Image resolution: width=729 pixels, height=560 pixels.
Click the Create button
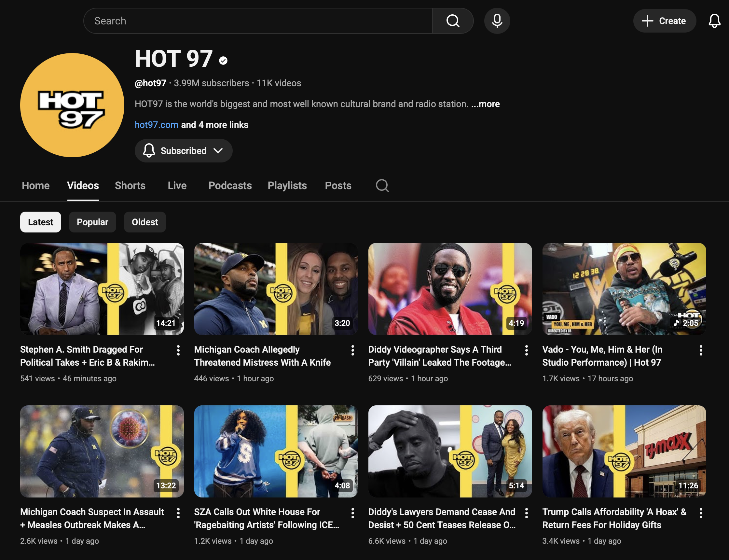coord(664,21)
